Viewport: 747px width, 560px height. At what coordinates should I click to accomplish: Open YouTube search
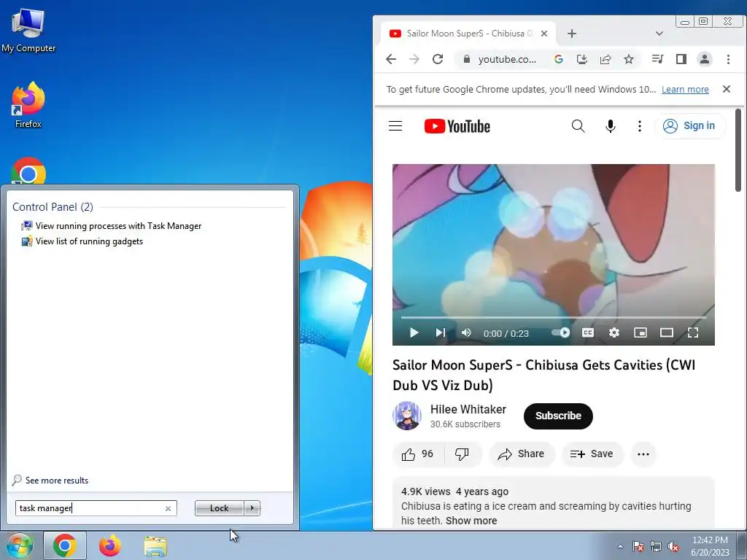[x=578, y=125]
